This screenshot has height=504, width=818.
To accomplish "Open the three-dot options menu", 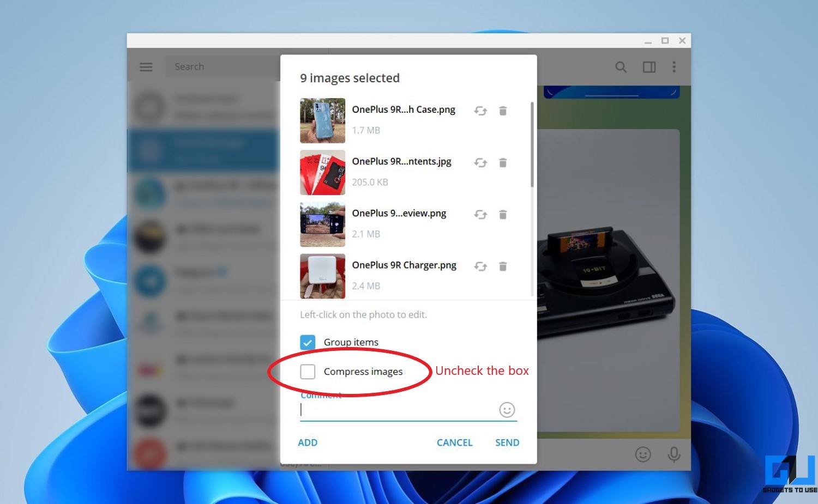I will (x=675, y=66).
